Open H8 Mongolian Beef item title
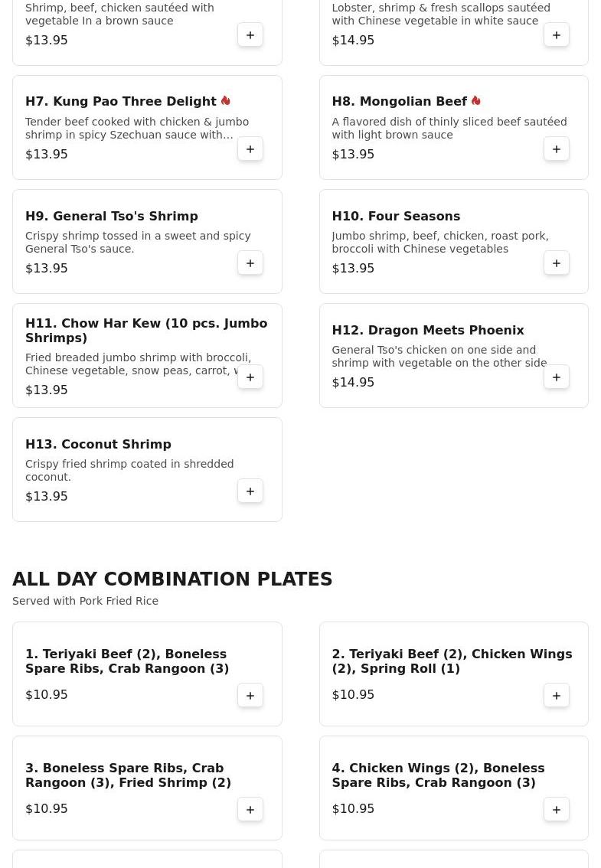 [x=399, y=102]
